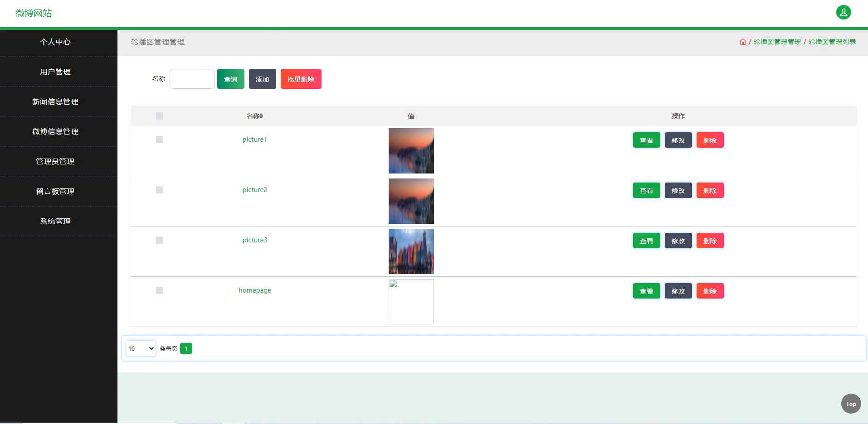Check the picture3 row checkbox
Viewport: 868px width, 424px height.
(160, 240)
